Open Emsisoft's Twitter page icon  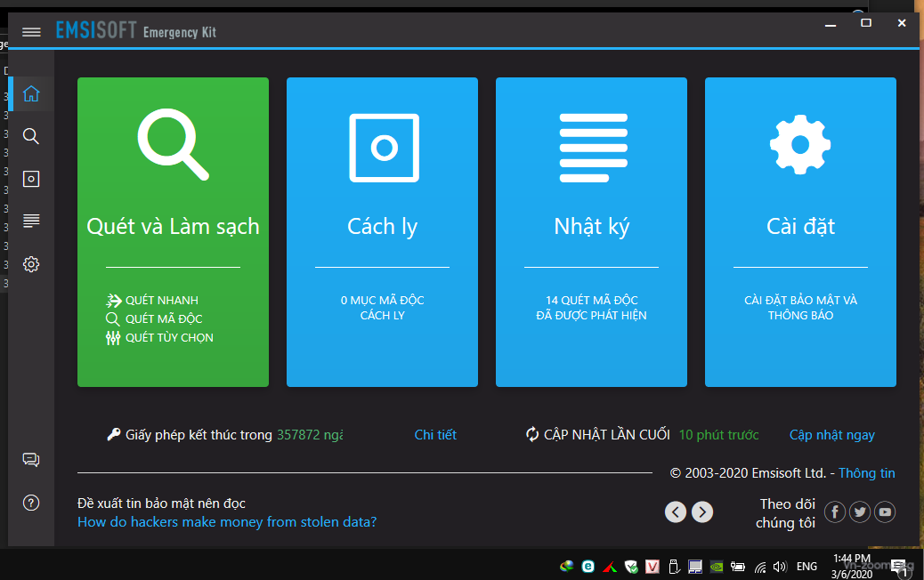tap(860, 512)
